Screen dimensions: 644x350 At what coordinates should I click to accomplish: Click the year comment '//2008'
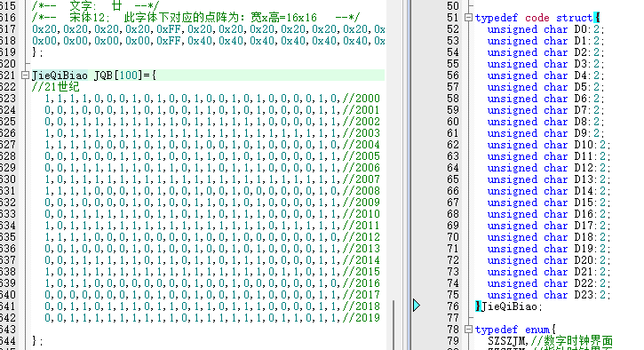pos(362,191)
